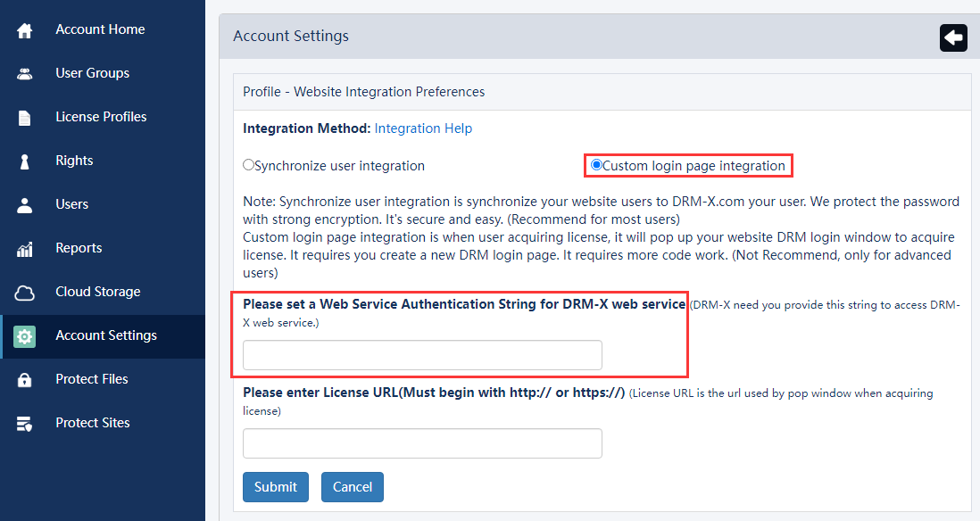Open the Integration Help link

423,128
